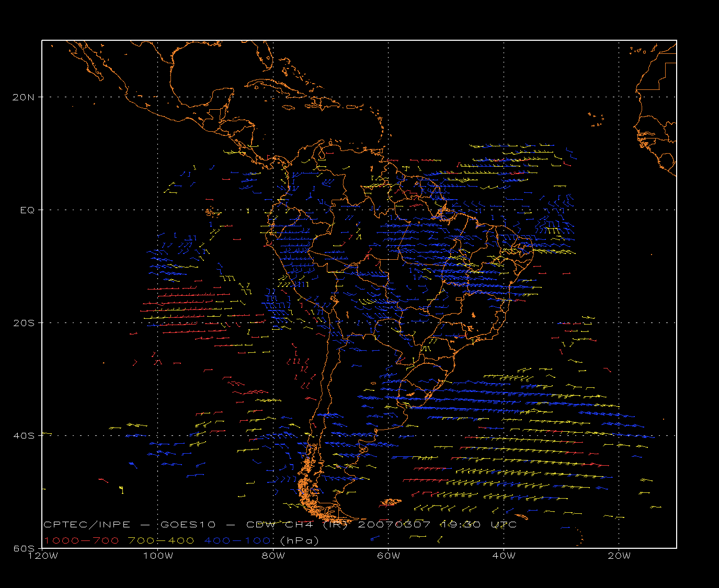Click the 20W longitude label
This screenshot has height=588, width=719.
[x=619, y=556]
